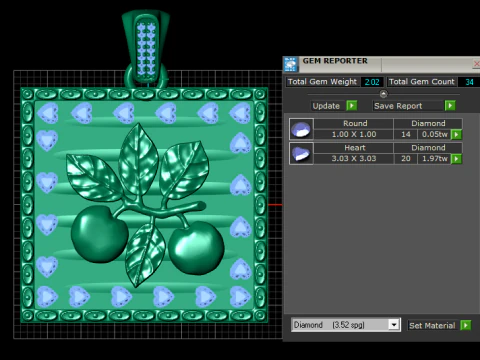Click the green arrow beside Save Report
This screenshot has width=480, height=360.
click(x=450, y=106)
